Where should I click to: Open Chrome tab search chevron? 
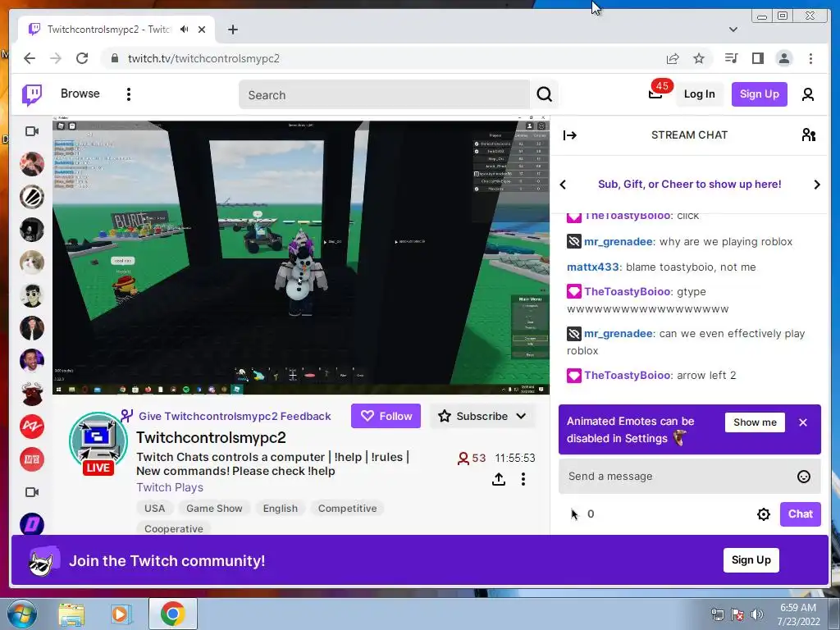[x=733, y=30]
